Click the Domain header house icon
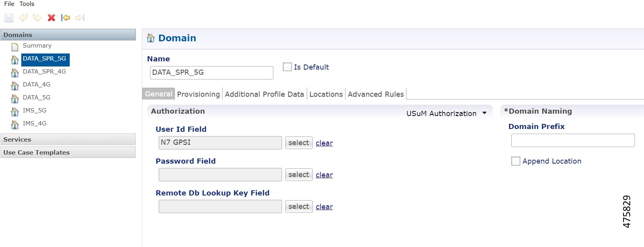 [x=150, y=38]
